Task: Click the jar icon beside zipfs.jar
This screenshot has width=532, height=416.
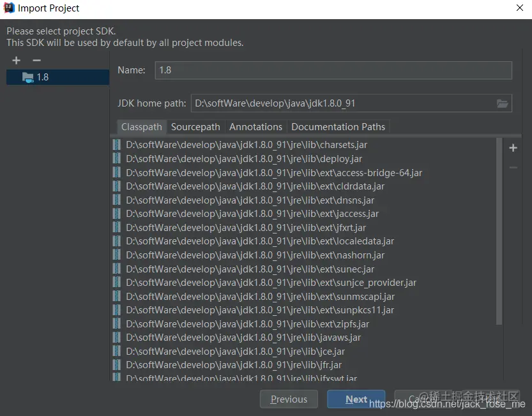Action: click(x=116, y=323)
